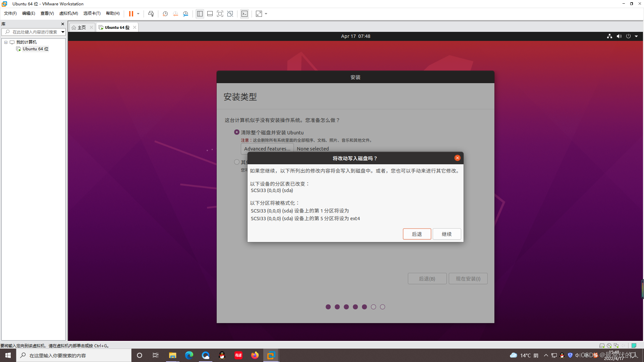Toggle the library sidebar view icon
This screenshot has width=644, height=362.
[200, 14]
